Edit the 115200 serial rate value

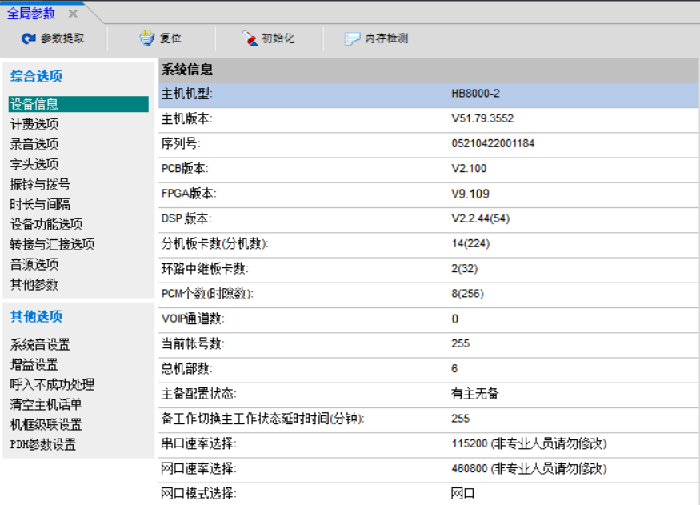529,444
